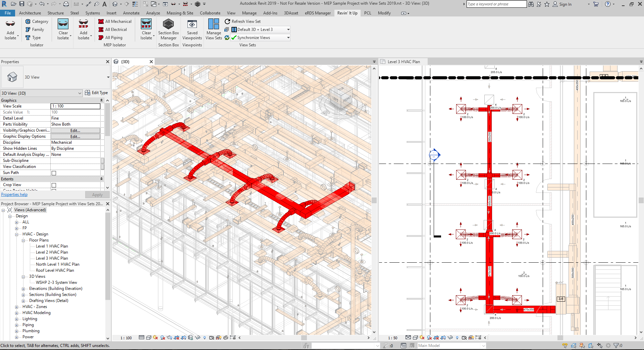Click the Level 3 plan view horizontal scrollbar thumb
Image resolution: width=644 pixels, height=350 pixels.
tap(560, 338)
